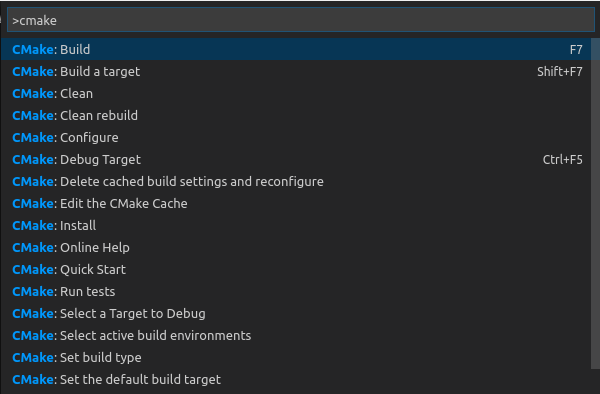Run CMake: Configure from the list
The image size is (600, 394).
point(296,137)
